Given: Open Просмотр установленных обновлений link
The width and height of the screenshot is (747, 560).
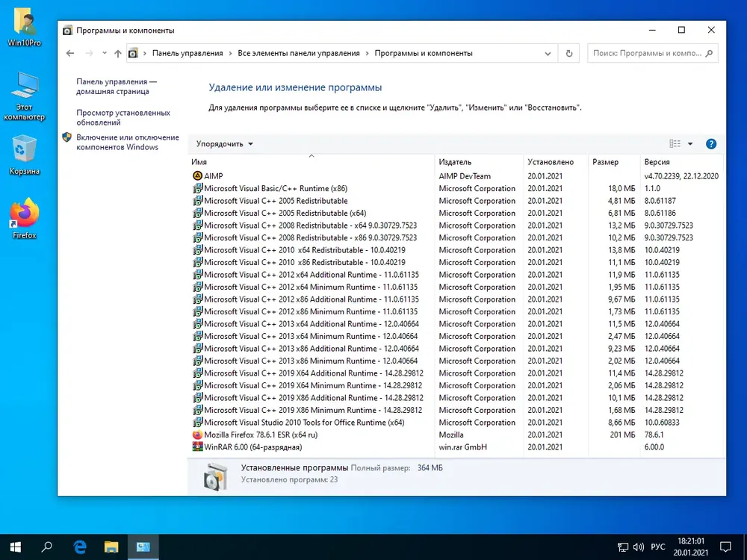Looking at the screenshot, I should click(123, 117).
